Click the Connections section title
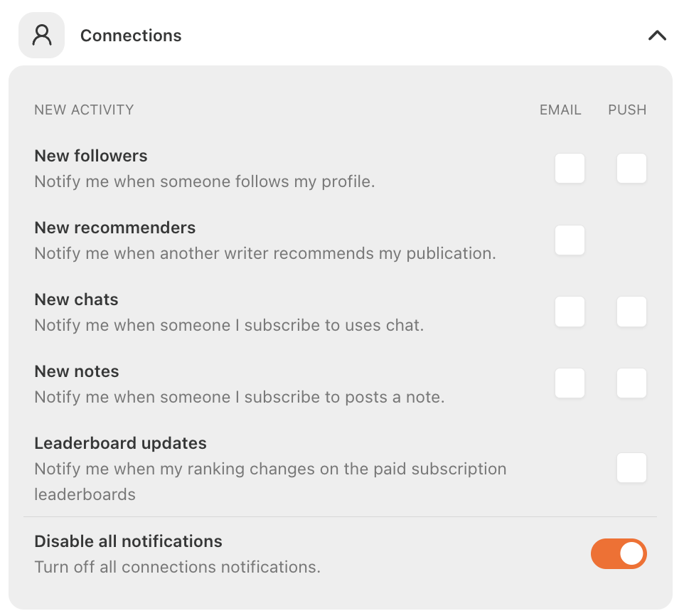 coord(131,36)
